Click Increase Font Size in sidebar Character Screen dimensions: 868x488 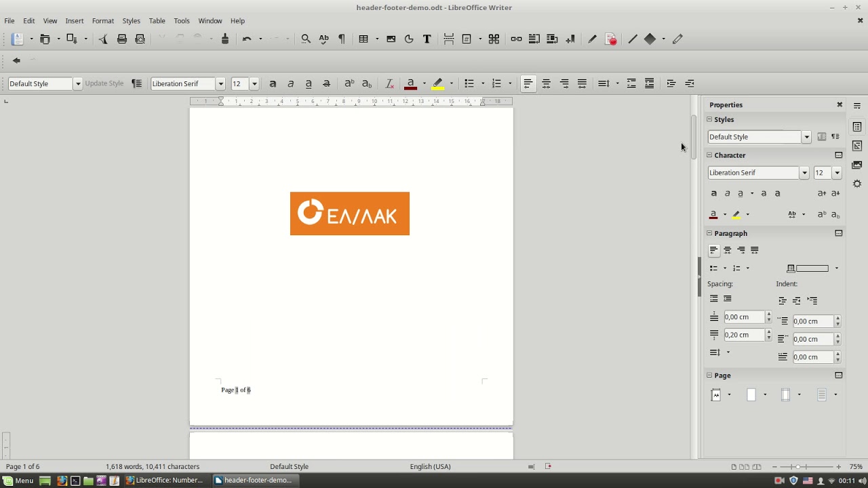coord(822,193)
